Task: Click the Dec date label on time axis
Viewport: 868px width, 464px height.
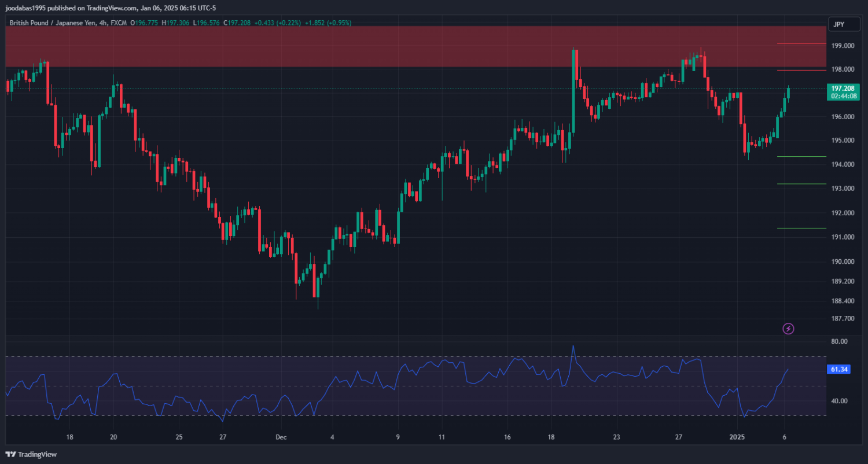Action: [281, 437]
